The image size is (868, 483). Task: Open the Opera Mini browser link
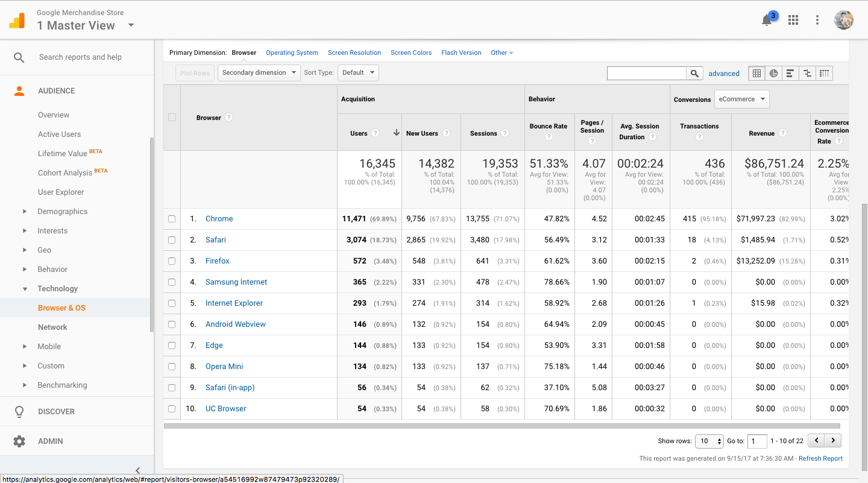click(x=224, y=367)
